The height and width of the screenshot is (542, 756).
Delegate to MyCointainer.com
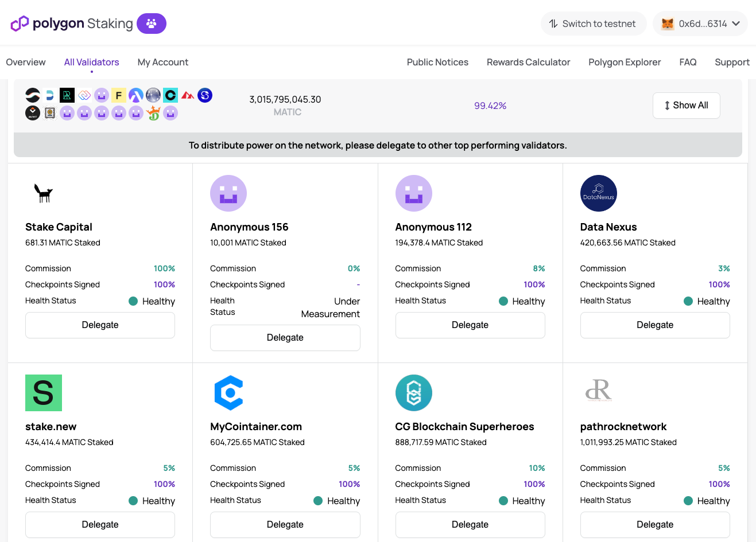coord(285,525)
